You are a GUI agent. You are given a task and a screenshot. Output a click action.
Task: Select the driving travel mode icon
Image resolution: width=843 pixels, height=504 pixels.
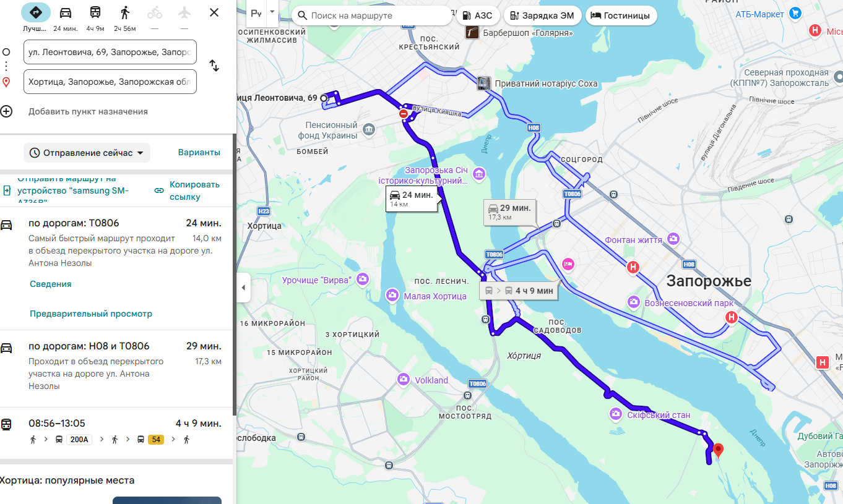[66, 13]
